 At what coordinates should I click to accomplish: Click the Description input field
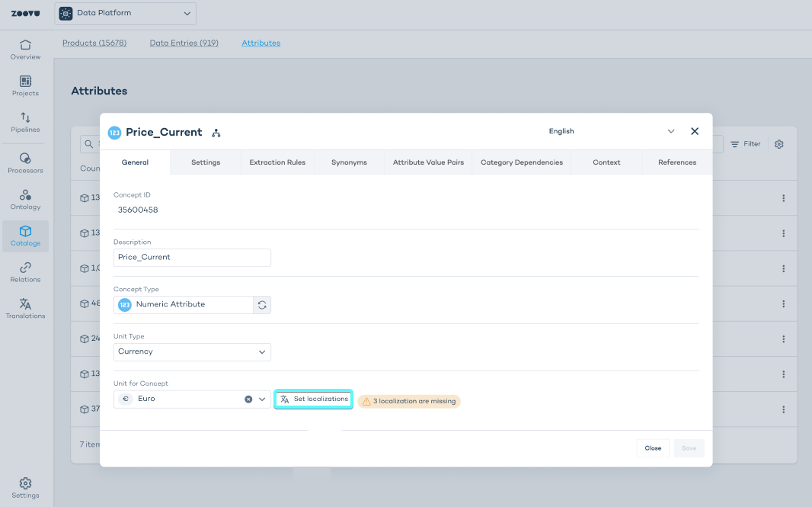pos(192,258)
